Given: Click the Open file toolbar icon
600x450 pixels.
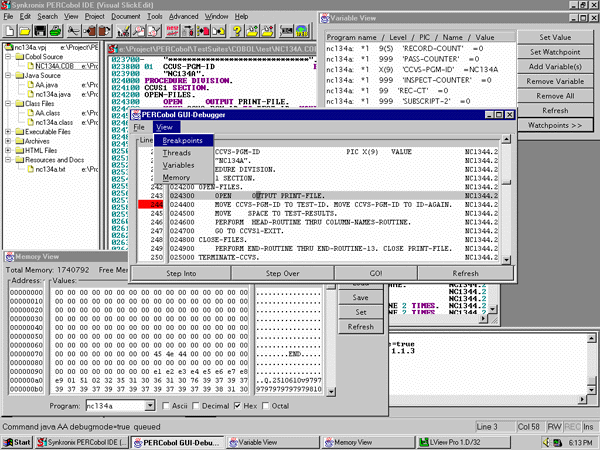Looking at the screenshot, I should (23, 31).
